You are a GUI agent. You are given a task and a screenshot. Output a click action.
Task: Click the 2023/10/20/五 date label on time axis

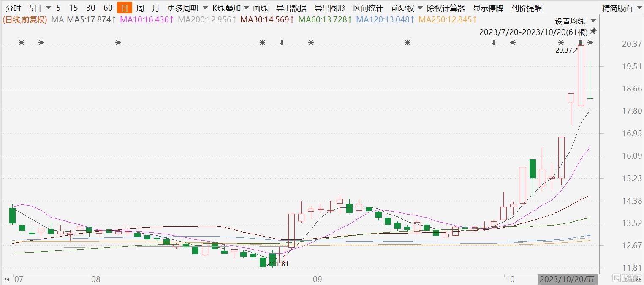[x=568, y=279]
